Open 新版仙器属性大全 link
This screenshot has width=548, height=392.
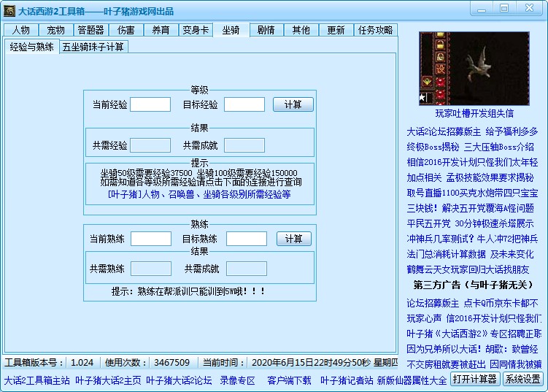point(412,380)
